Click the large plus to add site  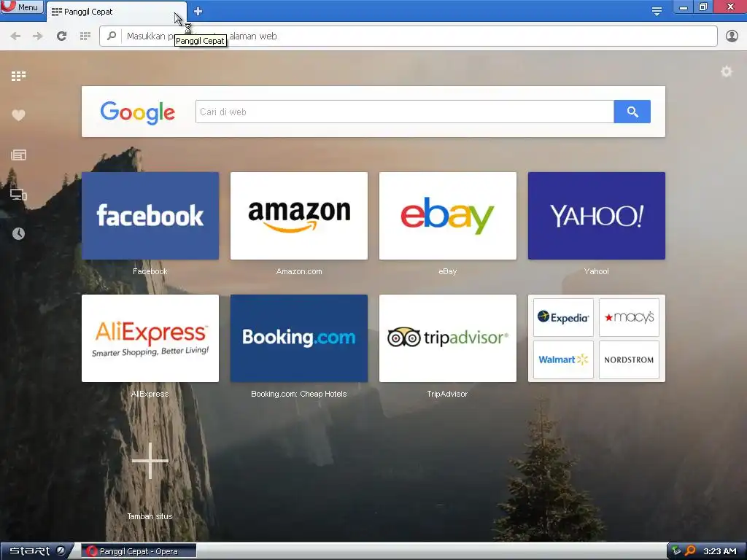point(150,461)
